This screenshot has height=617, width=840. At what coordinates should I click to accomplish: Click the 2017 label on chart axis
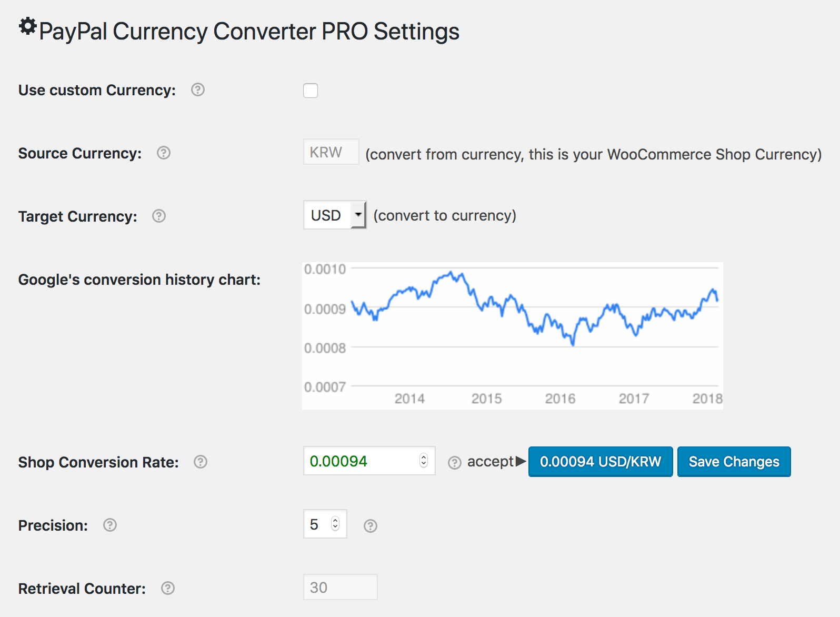click(x=634, y=399)
